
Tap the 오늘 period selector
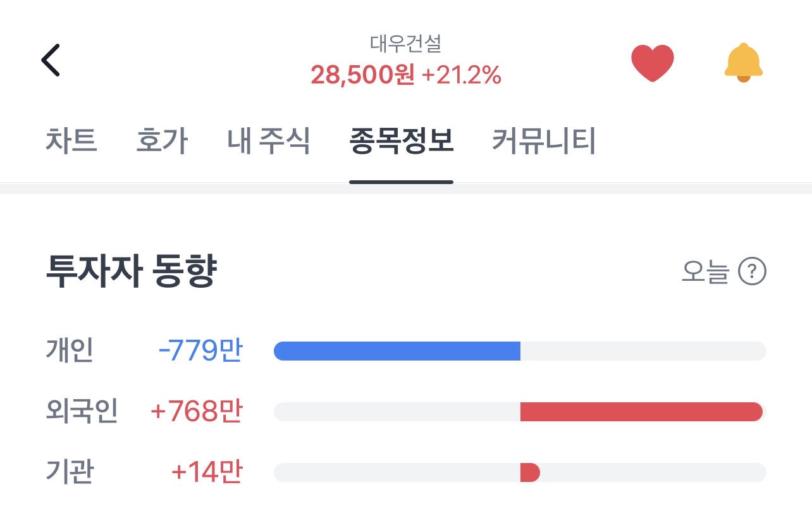tap(705, 271)
